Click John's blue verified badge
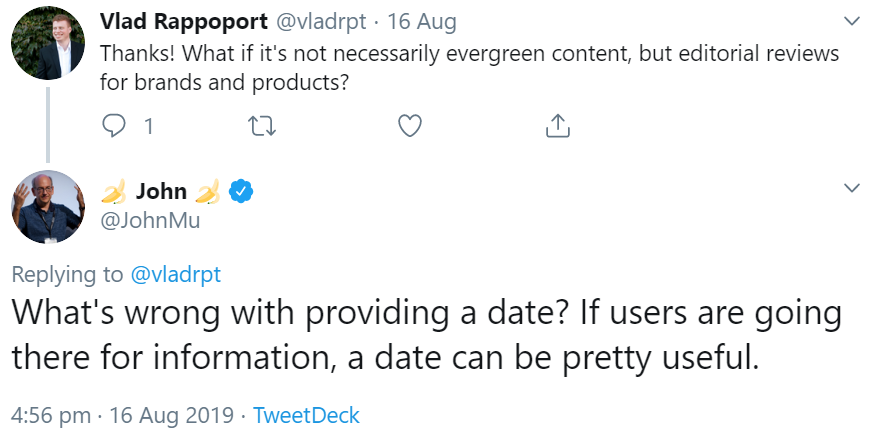The height and width of the screenshot is (438, 877). click(241, 191)
